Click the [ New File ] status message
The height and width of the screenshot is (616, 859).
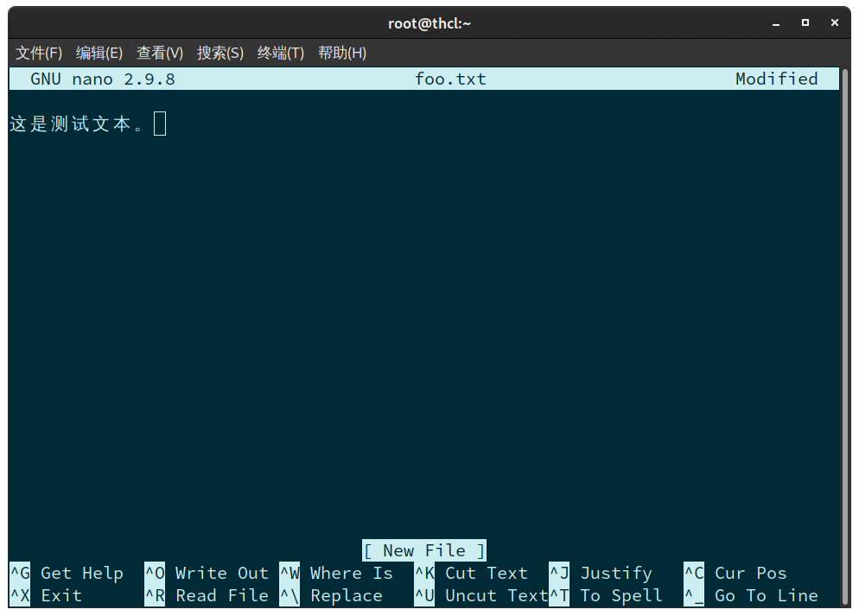coord(424,551)
